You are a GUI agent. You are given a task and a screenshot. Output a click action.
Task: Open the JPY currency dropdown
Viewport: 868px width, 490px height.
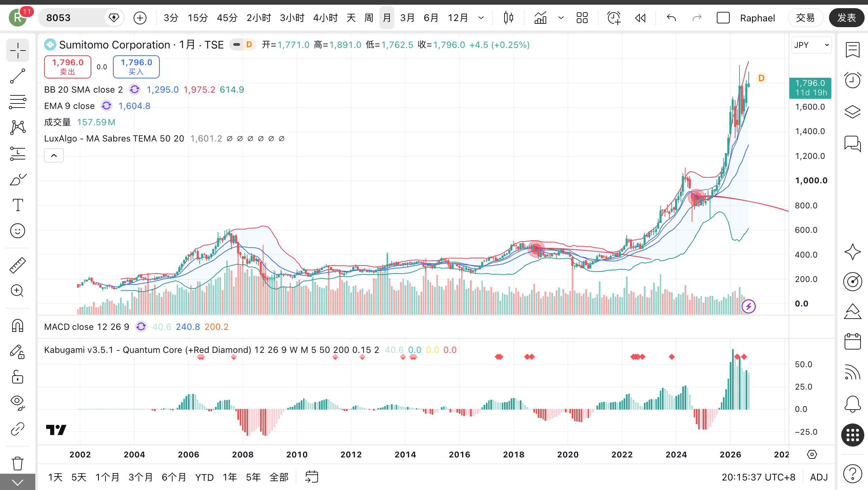click(812, 45)
